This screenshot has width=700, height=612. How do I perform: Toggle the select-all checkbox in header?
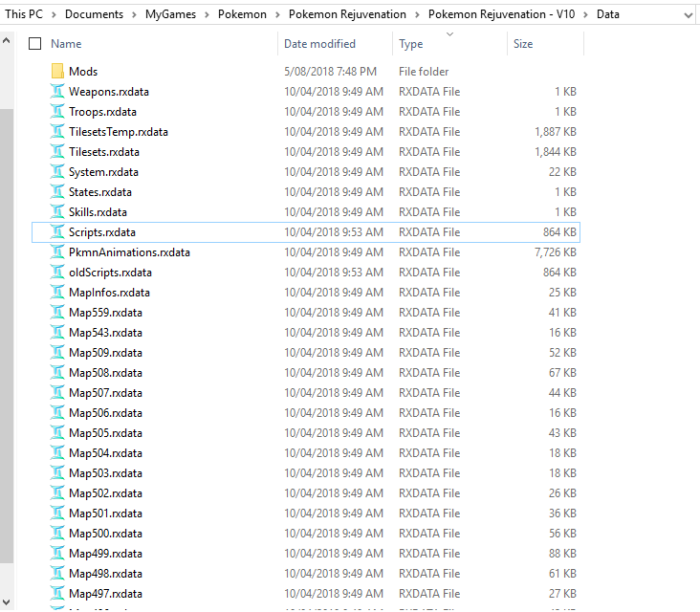click(35, 44)
